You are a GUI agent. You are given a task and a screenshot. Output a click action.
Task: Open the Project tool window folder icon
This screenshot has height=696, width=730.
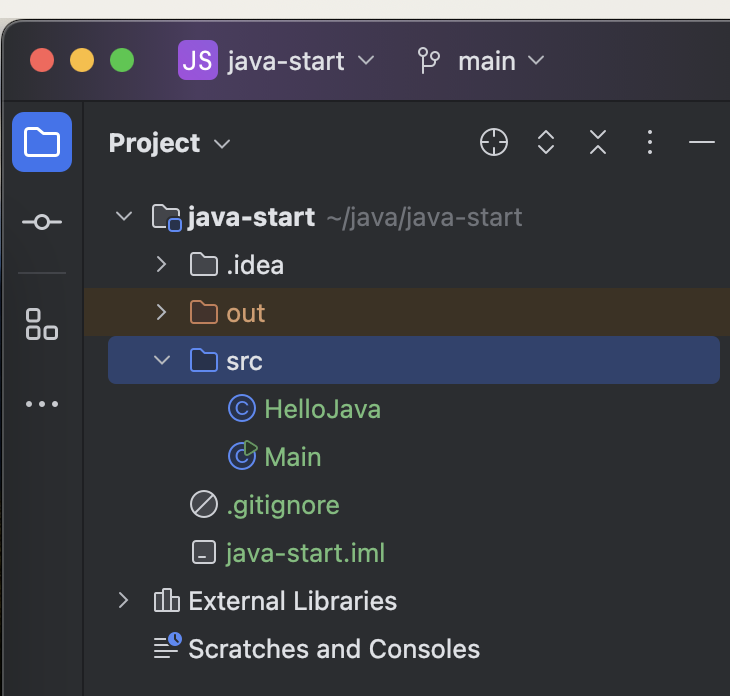pos(42,142)
